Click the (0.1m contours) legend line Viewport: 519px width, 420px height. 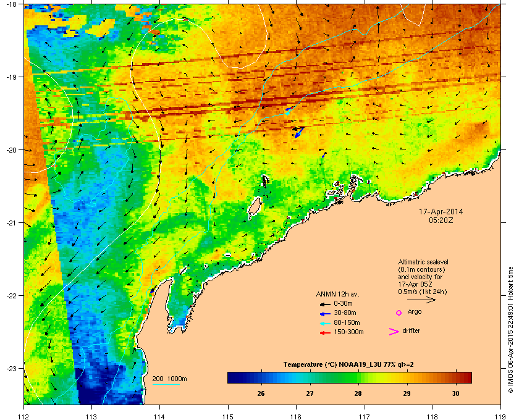point(421,269)
